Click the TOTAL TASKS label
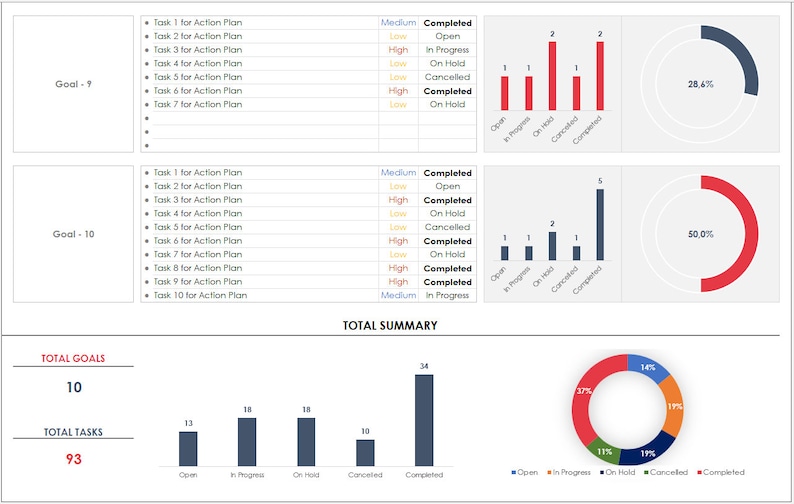The height and width of the screenshot is (504, 794). 73,432
